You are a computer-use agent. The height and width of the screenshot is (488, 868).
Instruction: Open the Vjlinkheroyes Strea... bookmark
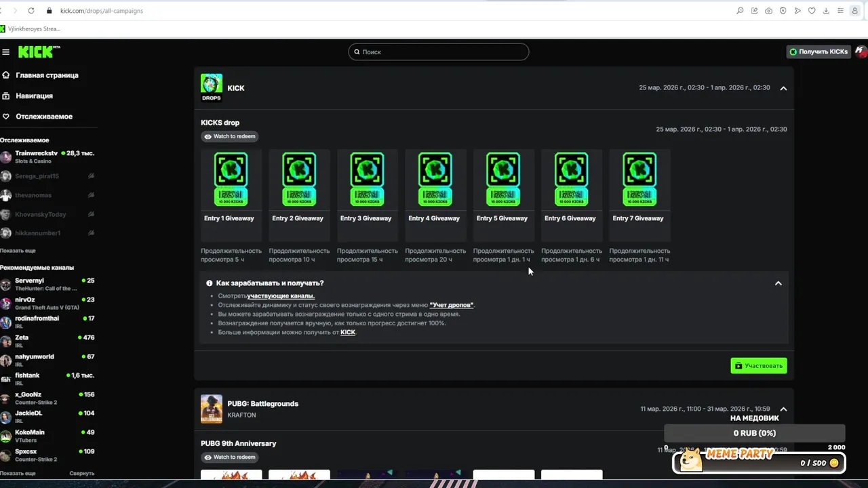31,28
